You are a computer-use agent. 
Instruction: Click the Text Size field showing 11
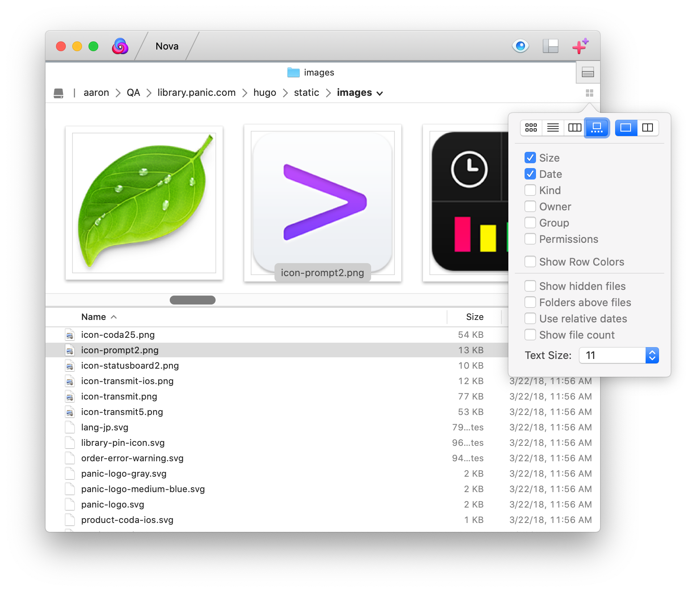point(612,355)
